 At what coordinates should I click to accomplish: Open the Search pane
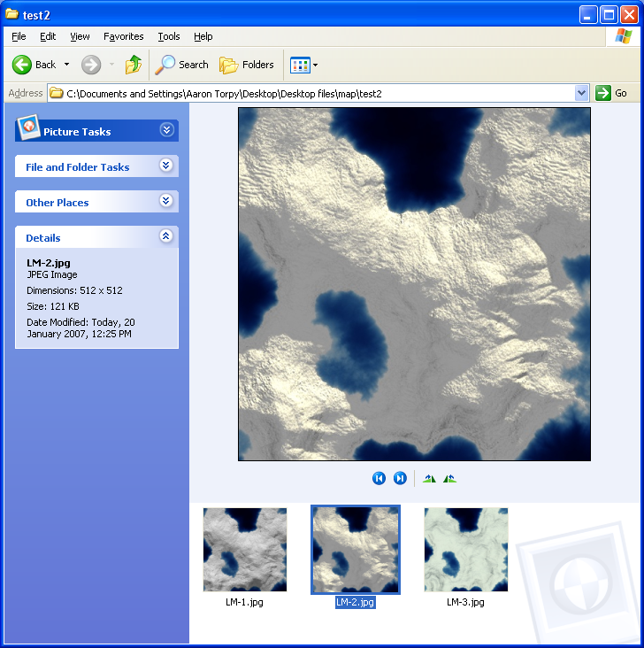[x=181, y=65]
